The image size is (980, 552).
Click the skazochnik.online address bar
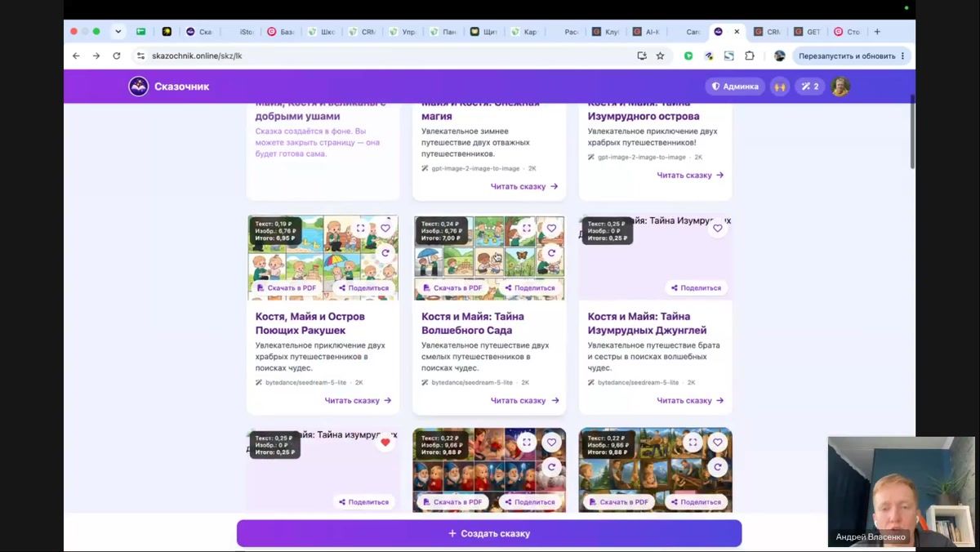[384, 56]
